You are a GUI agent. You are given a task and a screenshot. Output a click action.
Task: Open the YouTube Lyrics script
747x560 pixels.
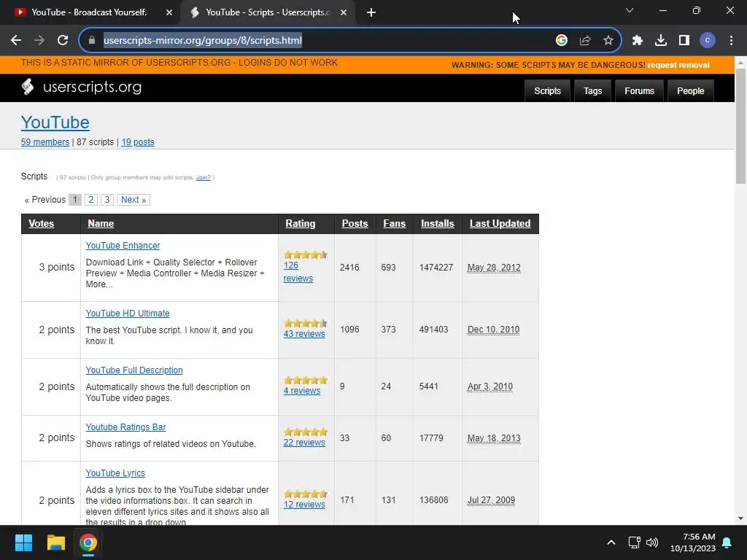(x=115, y=472)
